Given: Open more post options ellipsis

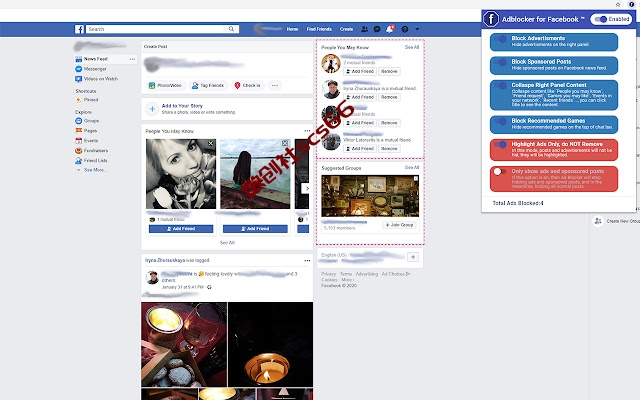Looking at the screenshot, I should pos(275,85).
